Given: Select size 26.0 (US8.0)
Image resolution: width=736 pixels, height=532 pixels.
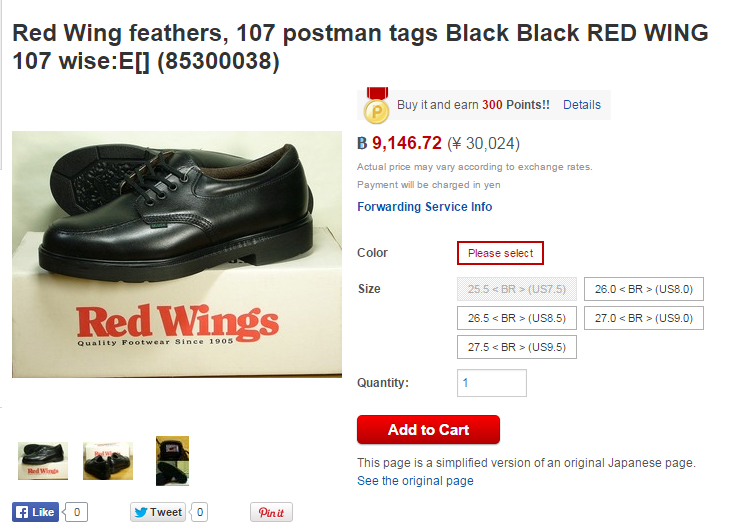Looking at the screenshot, I should 644,290.
